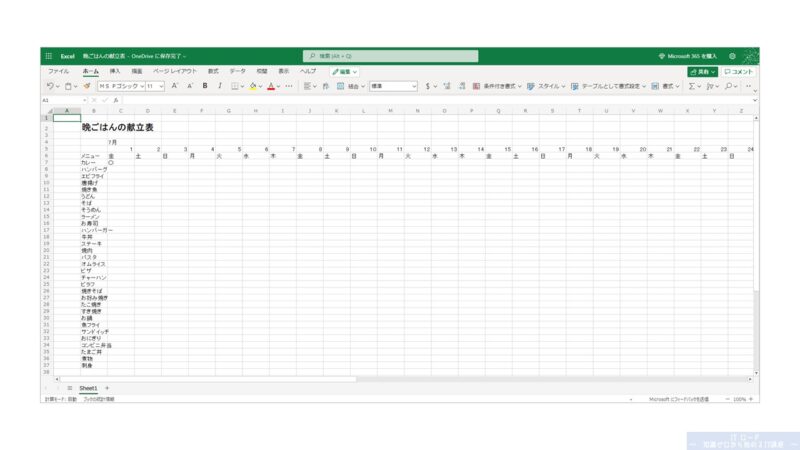Click the green 共有 share button
800x450 pixels.
[703, 72]
